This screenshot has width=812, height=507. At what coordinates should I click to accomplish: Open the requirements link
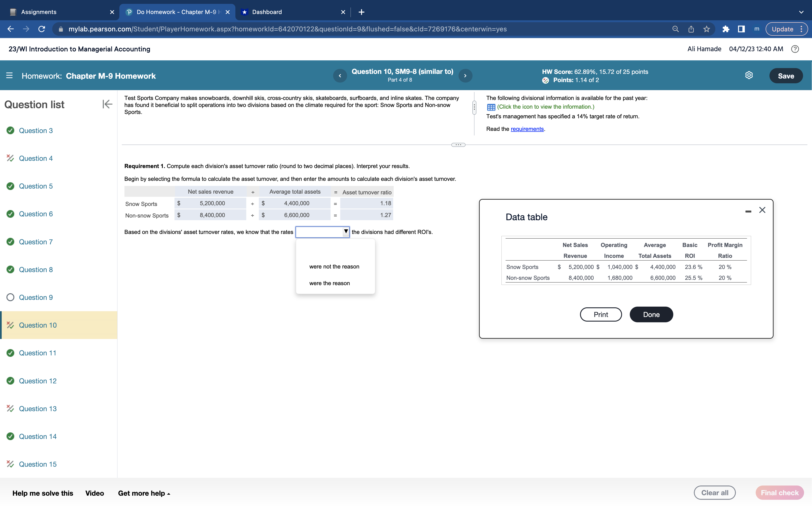coord(527,129)
